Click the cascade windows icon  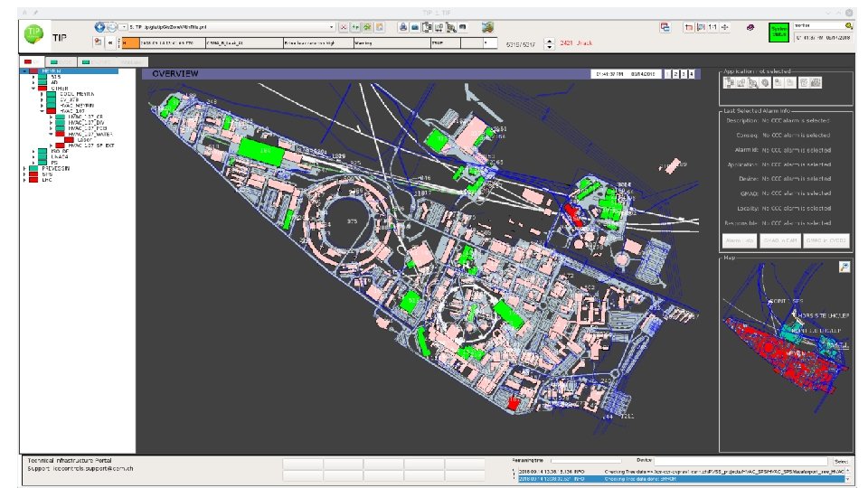[665, 27]
